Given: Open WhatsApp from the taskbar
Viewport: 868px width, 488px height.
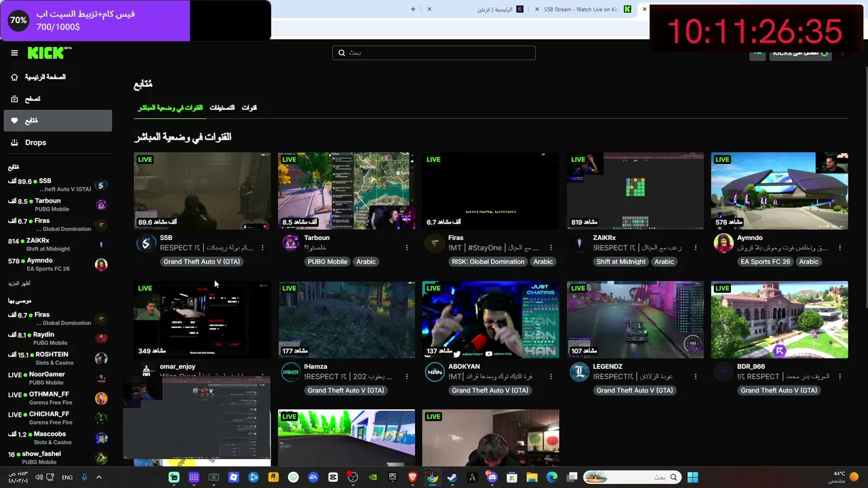Looking at the screenshot, I should (293, 477).
